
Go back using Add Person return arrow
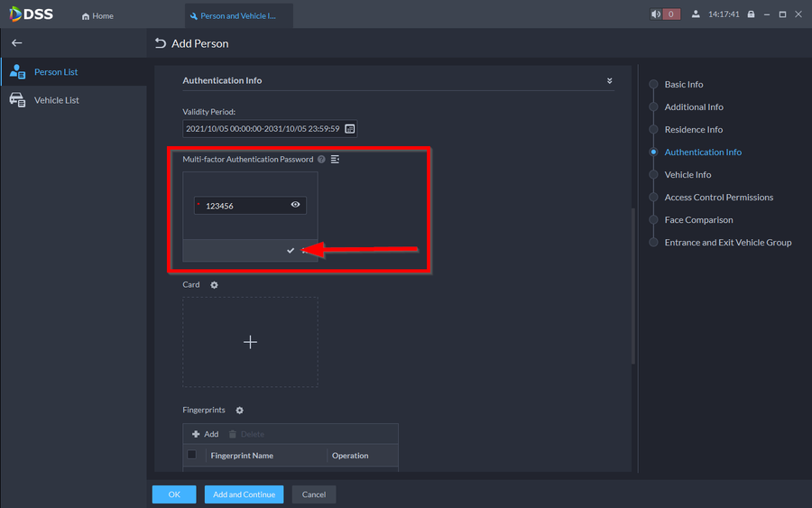tap(161, 43)
